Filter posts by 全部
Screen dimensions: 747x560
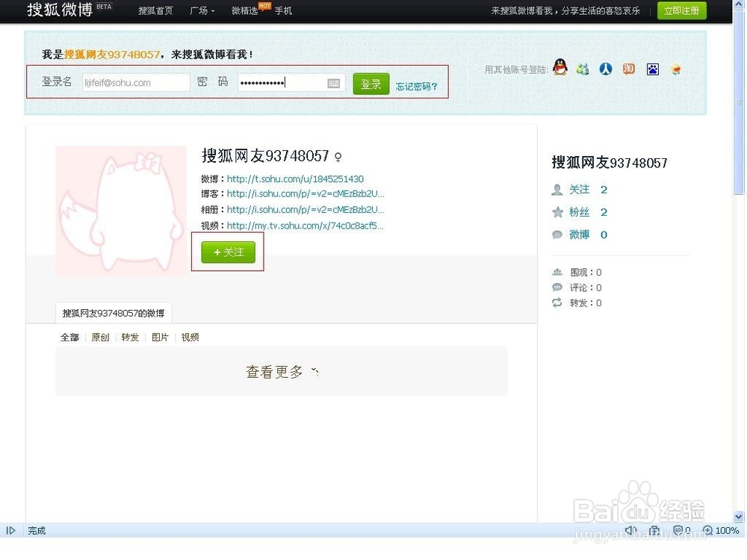coord(69,337)
